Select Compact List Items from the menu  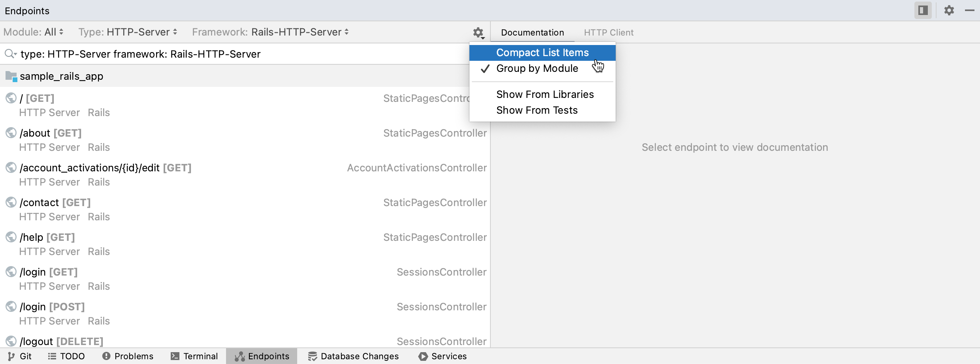click(542, 52)
